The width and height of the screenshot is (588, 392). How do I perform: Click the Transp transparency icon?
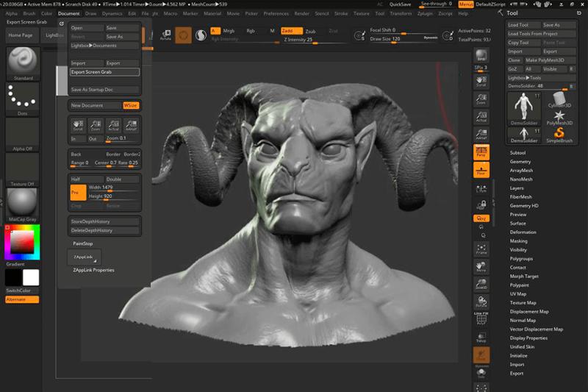pyautogui.click(x=481, y=338)
